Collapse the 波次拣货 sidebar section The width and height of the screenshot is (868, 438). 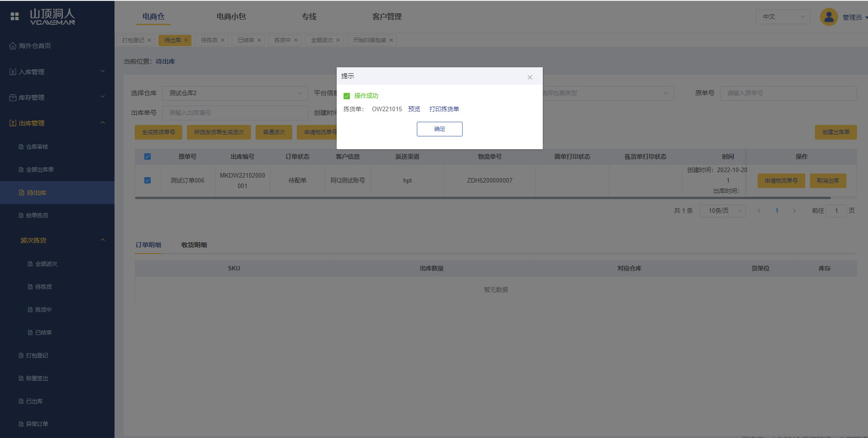click(x=103, y=240)
